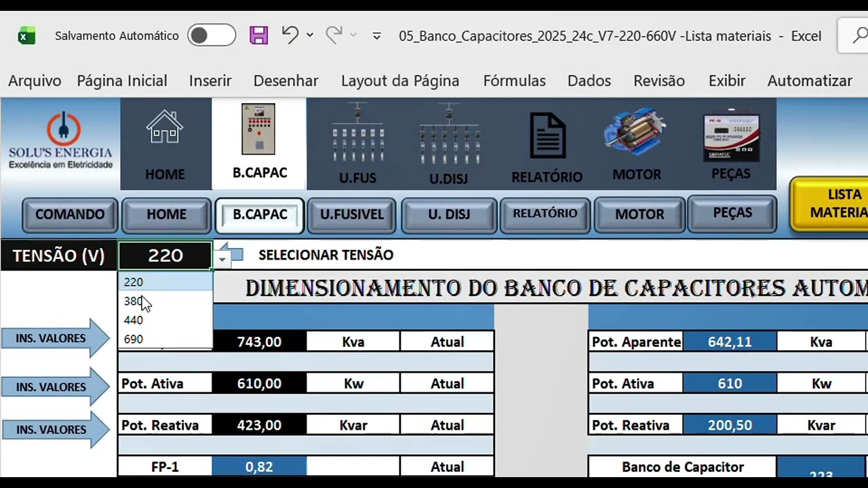Screen dimensions: 868x488
Task: Click the U.FUS fuse diagram icon
Action: 357,133
